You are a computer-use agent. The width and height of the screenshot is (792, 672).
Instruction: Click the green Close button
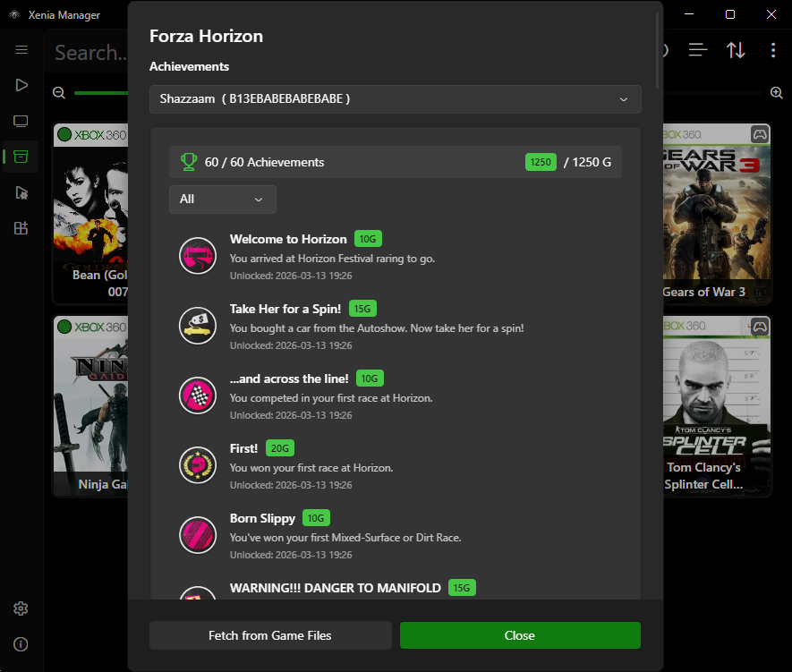(520, 635)
